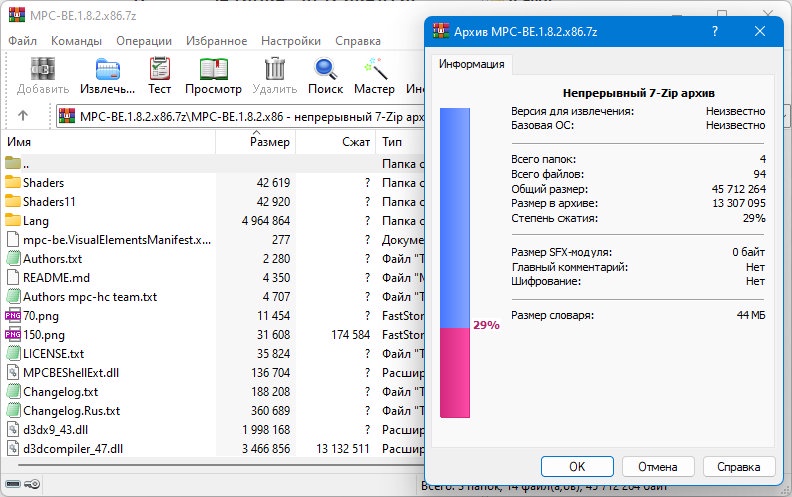Select the Changelog.txt file row
Image resolution: width=792 pixels, height=497 pixels.
point(212,391)
